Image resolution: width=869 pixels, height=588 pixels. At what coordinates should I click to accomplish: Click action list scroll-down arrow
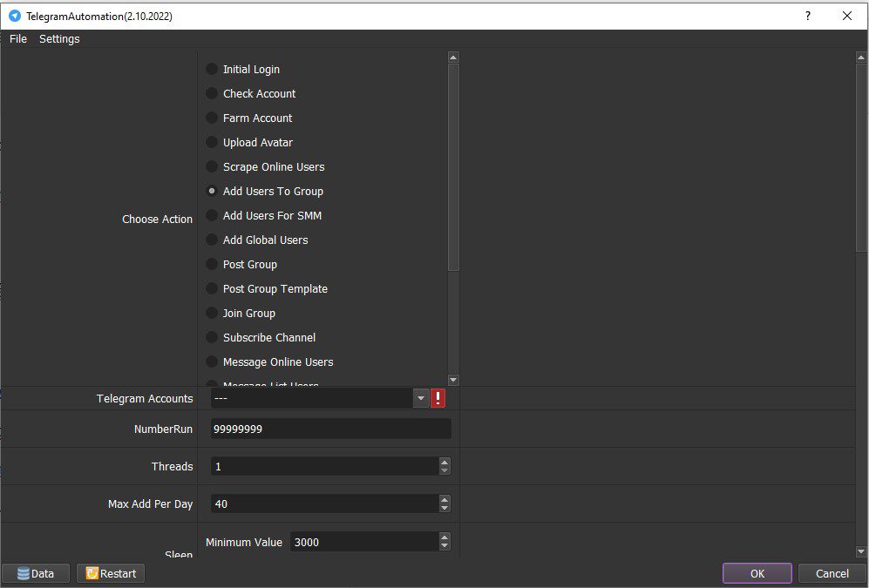(453, 380)
